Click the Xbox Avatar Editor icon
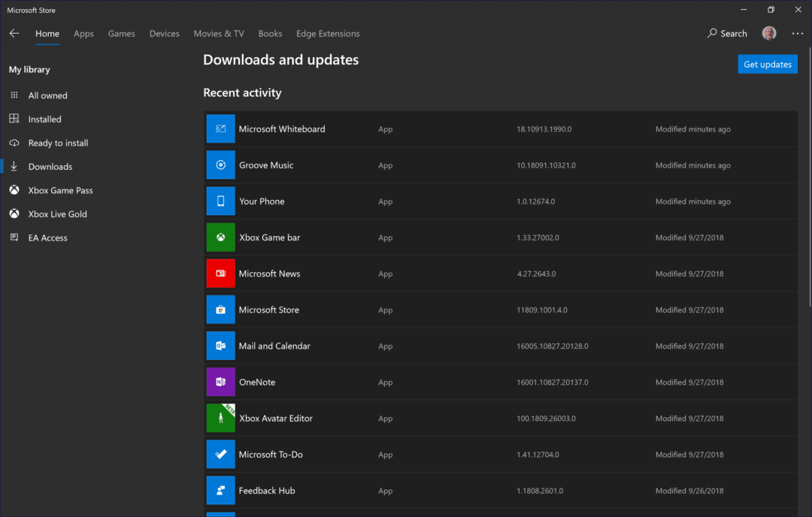812x517 pixels. click(x=220, y=418)
